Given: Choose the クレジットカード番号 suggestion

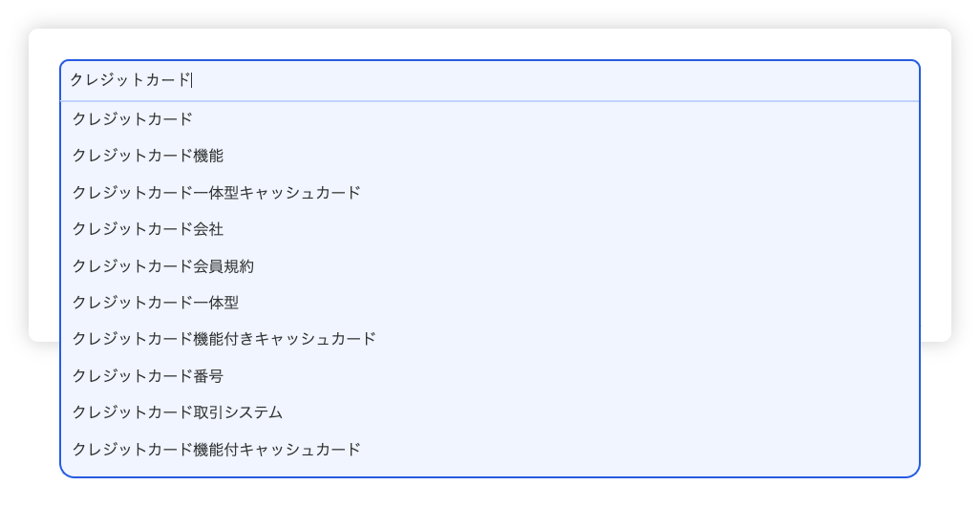Looking at the screenshot, I should point(148,376).
